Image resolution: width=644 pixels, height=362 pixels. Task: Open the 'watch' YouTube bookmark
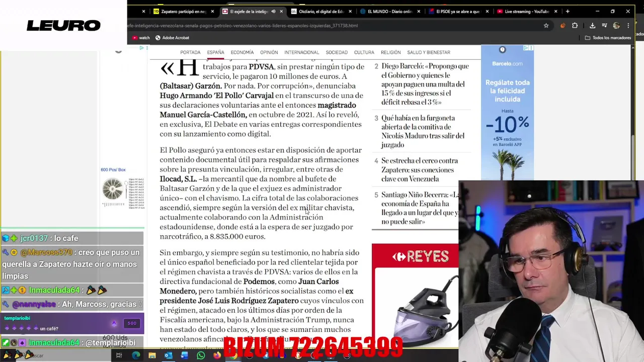(x=141, y=38)
